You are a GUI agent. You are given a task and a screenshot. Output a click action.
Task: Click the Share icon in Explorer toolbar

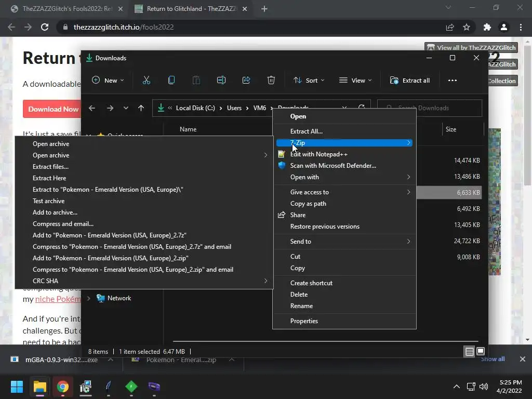[x=246, y=81]
